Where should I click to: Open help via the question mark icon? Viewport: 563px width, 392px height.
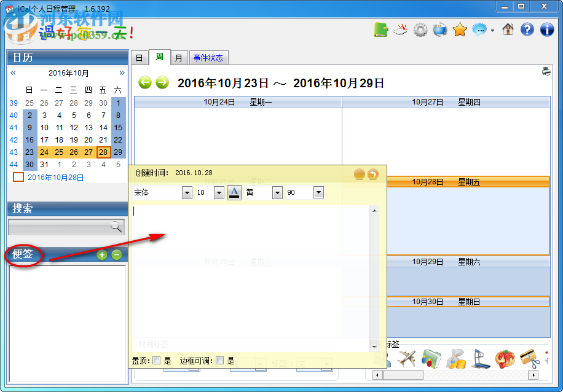pyautogui.click(x=527, y=29)
